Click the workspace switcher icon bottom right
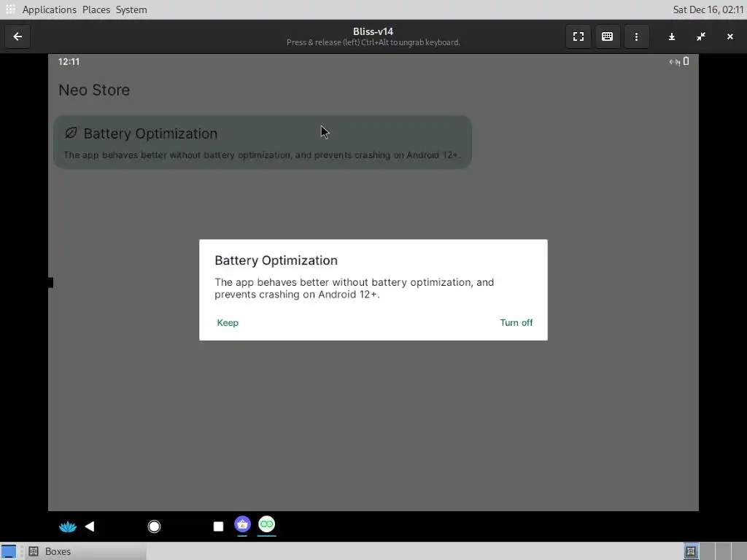 (x=691, y=551)
